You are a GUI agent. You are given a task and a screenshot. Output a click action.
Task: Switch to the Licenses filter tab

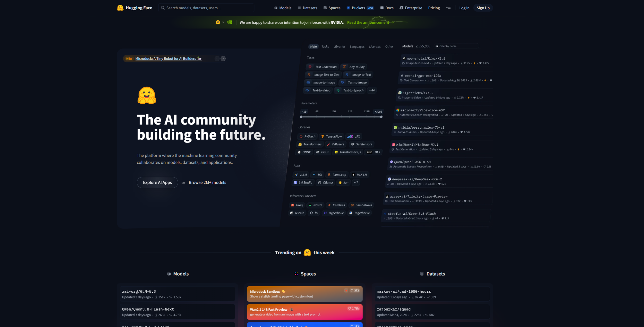pos(375,47)
